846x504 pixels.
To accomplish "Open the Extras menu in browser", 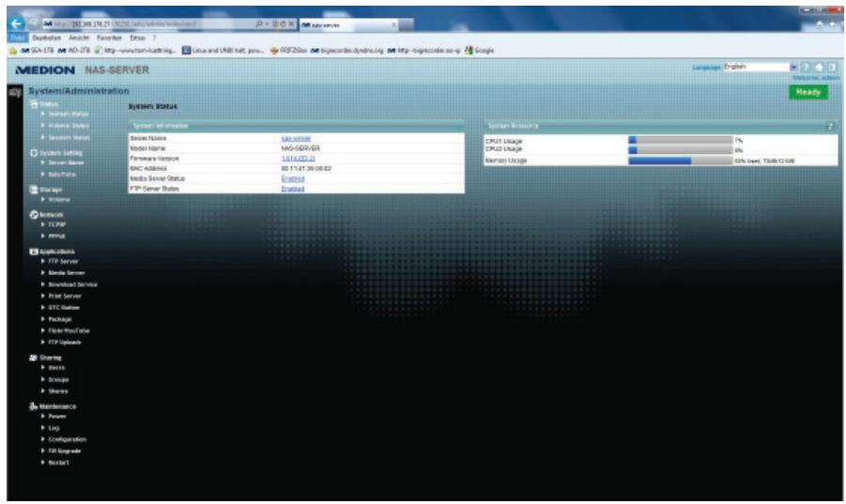I will point(138,38).
